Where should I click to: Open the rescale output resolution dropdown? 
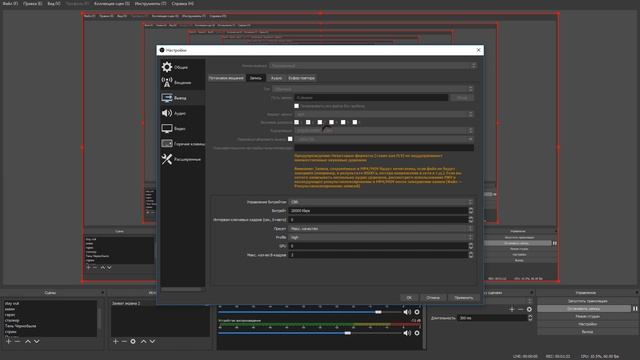pos(384,139)
